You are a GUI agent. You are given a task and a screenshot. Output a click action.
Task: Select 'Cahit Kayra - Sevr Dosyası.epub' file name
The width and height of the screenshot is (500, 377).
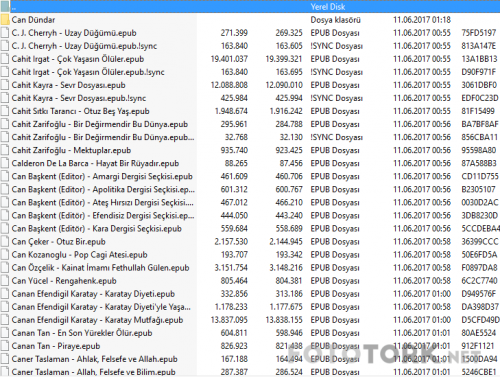(68, 85)
